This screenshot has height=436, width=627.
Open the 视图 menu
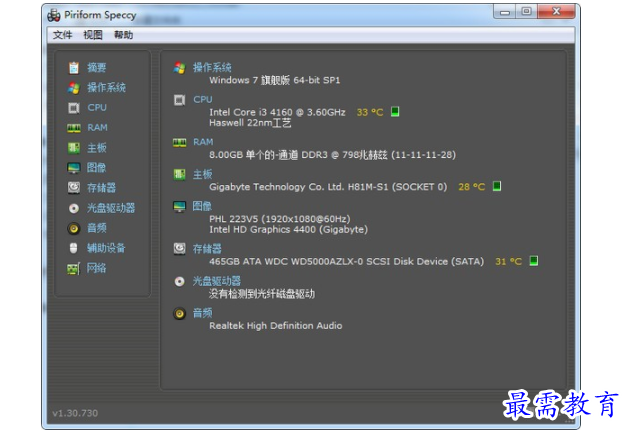pyautogui.click(x=93, y=35)
